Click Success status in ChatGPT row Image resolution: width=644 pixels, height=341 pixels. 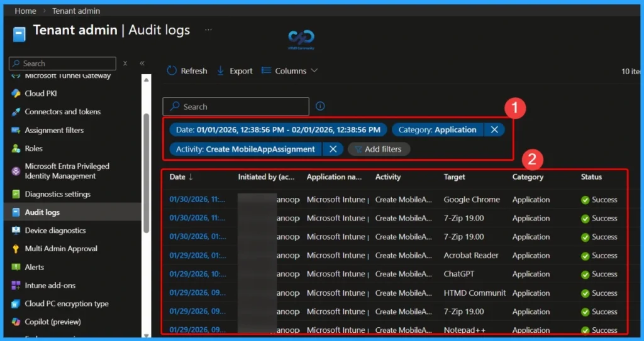(599, 274)
